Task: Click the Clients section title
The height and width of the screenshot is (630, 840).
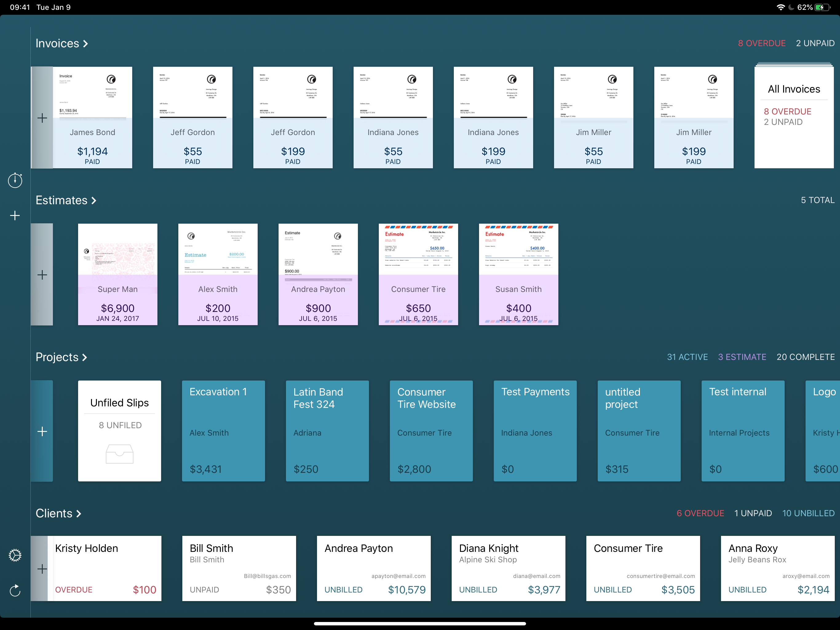Action: pos(54,514)
